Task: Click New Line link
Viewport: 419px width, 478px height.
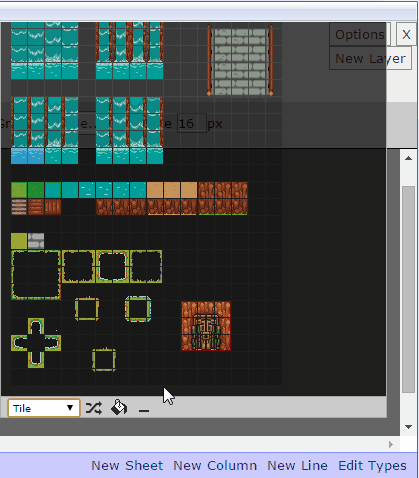Action: click(297, 465)
